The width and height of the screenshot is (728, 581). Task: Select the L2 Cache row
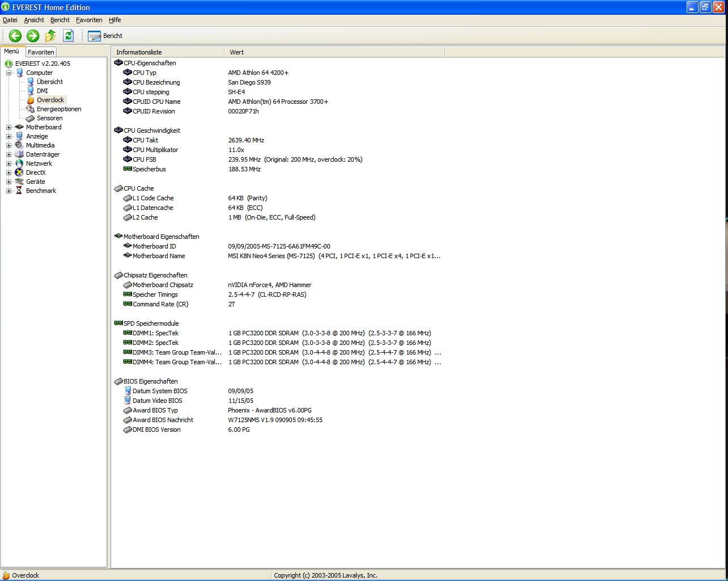278,217
